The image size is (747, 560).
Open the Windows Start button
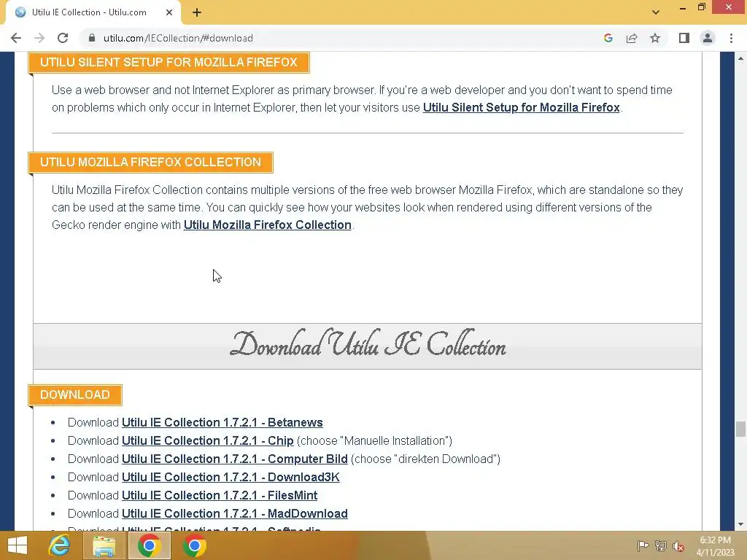tap(18, 545)
